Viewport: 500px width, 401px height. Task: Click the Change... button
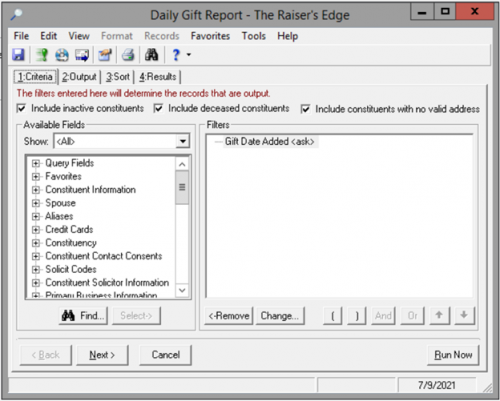tap(280, 315)
